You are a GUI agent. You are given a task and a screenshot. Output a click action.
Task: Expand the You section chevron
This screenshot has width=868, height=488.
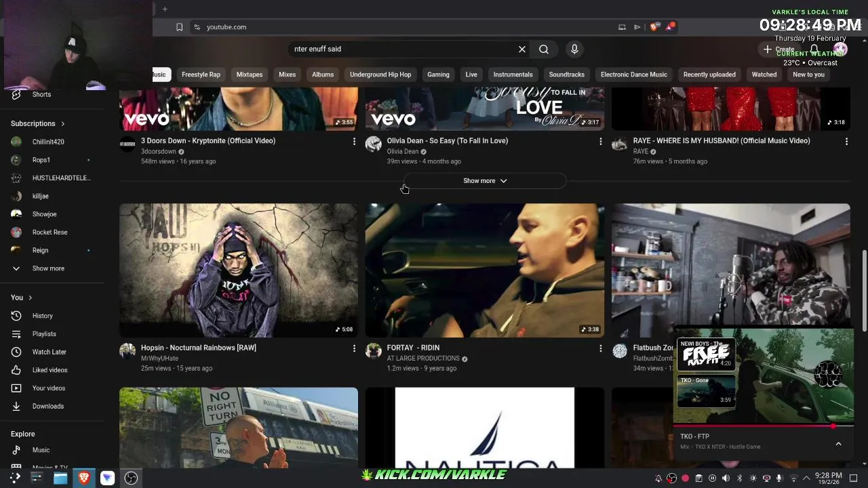click(x=30, y=298)
